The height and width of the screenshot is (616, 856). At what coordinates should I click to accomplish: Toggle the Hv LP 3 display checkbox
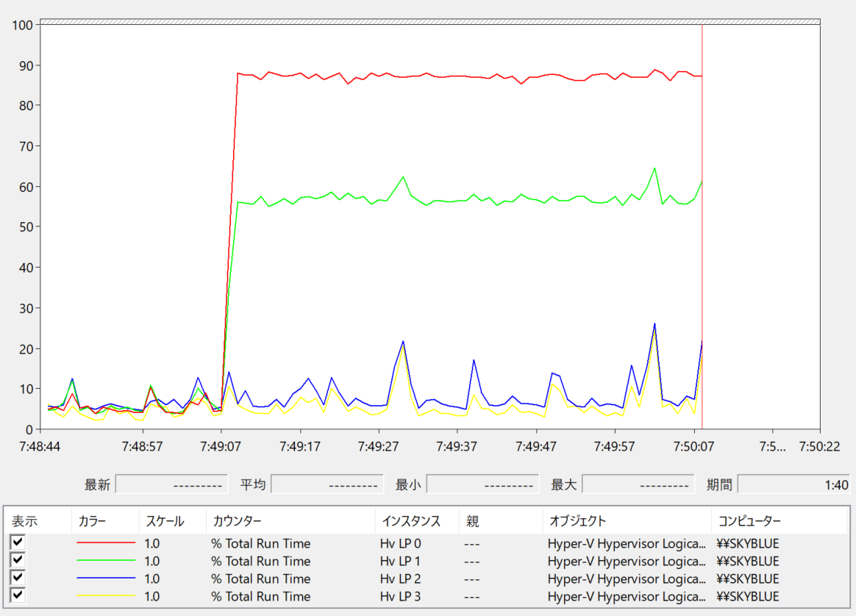pyautogui.click(x=18, y=595)
